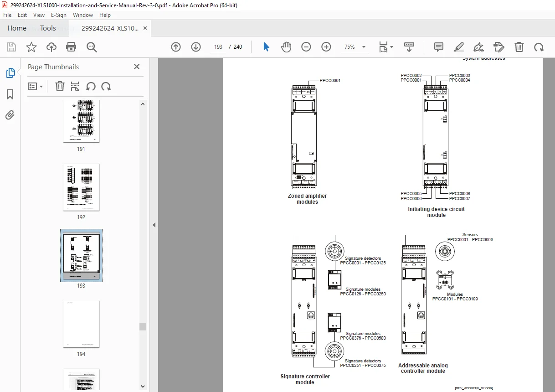Zoom in with plus icon
The image size is (555, 392).
[x=326, y=47]
